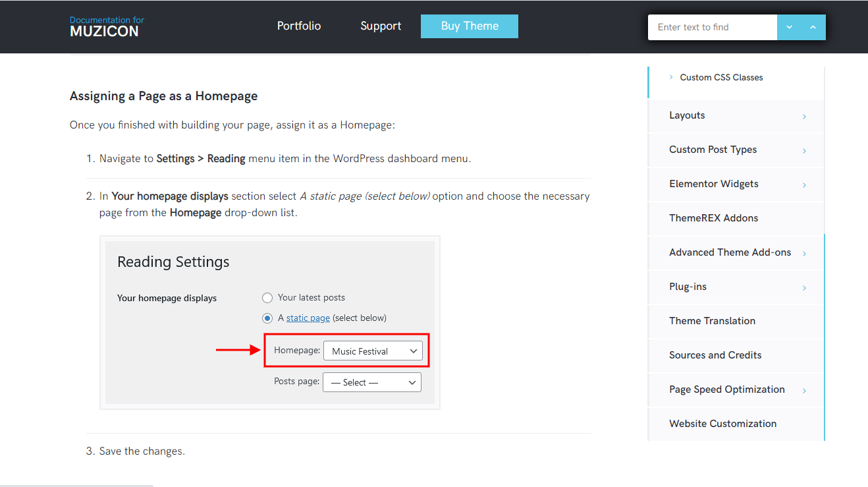Expand the Layouts chevron arrow
868x487 pixels.
coord(804,117)
